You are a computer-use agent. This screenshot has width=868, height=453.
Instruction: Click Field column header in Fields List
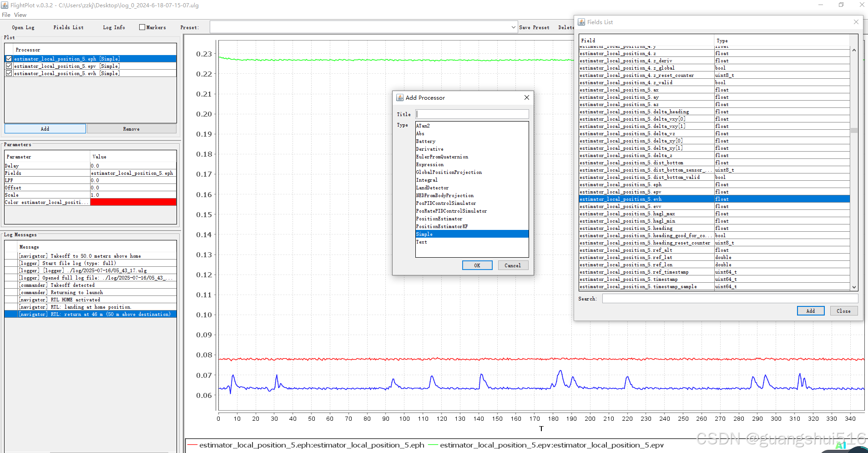[646, 41]
